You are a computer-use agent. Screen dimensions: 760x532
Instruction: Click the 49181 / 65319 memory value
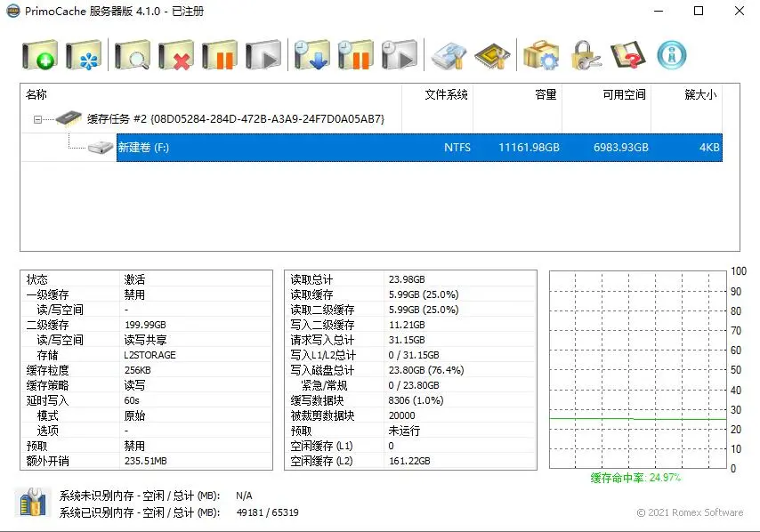click(x=268, y=512)
